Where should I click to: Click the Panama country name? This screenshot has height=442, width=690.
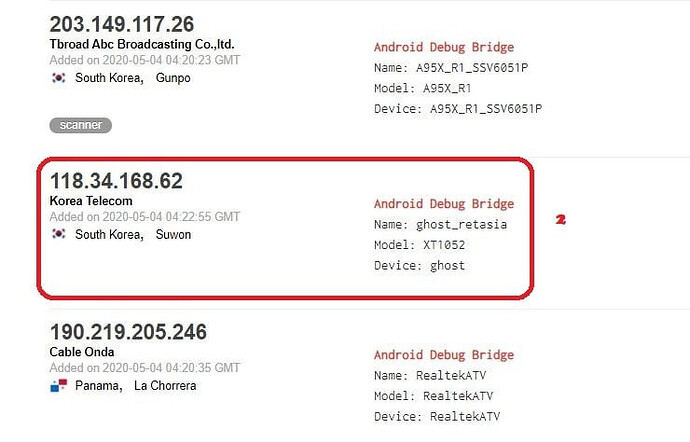point(98,386)
